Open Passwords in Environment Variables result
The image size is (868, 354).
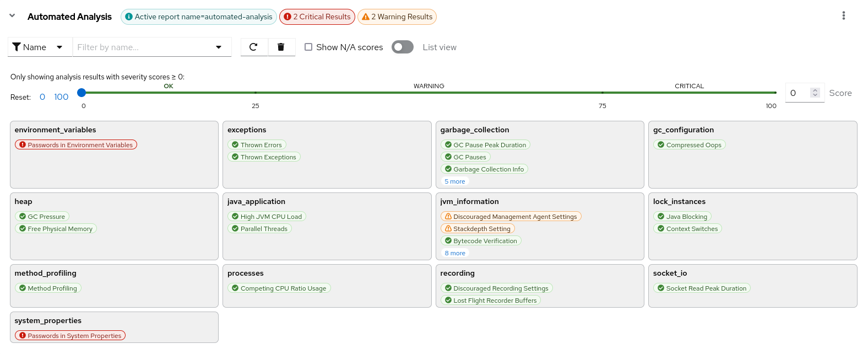(76, 145)
